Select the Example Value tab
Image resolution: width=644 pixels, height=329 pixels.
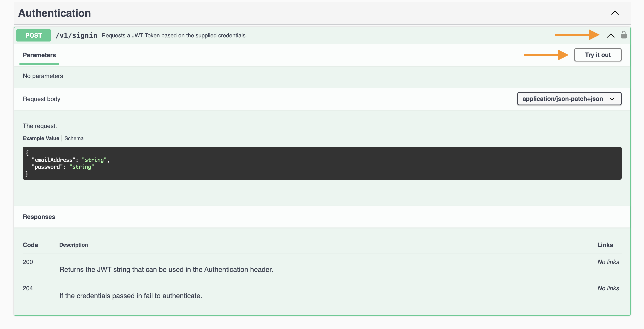click(41, 138)
